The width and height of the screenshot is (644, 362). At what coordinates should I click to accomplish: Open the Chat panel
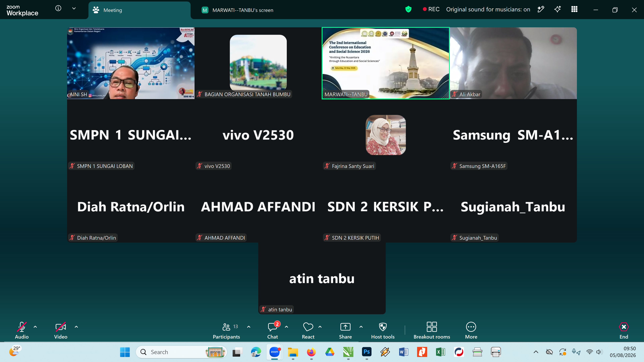click(273, 330)
